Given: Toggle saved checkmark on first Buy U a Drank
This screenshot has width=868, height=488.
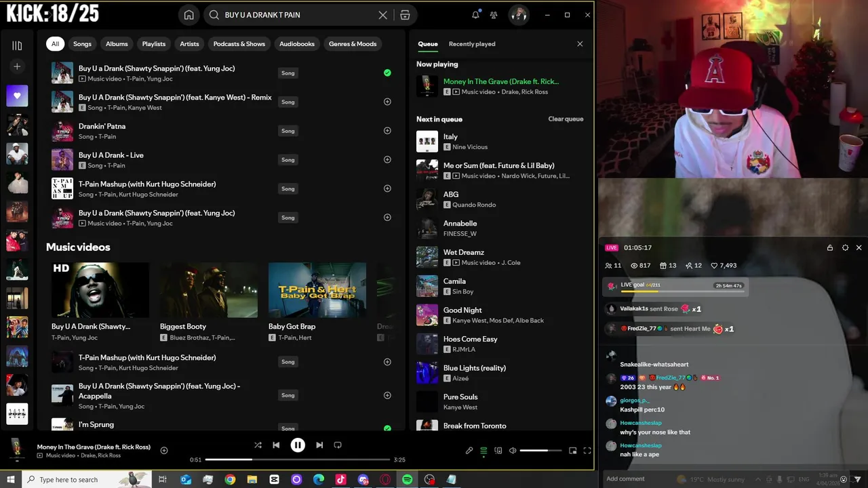Looking at the screenshot, I should click(x=387, y=73).
